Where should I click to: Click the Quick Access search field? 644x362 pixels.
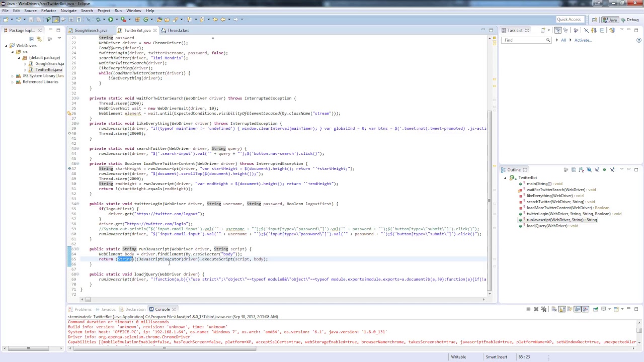coord(569,20)
